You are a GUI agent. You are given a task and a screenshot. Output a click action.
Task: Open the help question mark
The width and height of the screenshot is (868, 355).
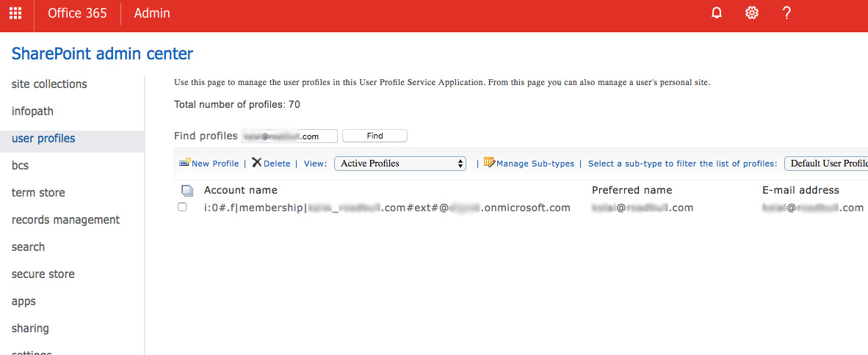(786, 13)
